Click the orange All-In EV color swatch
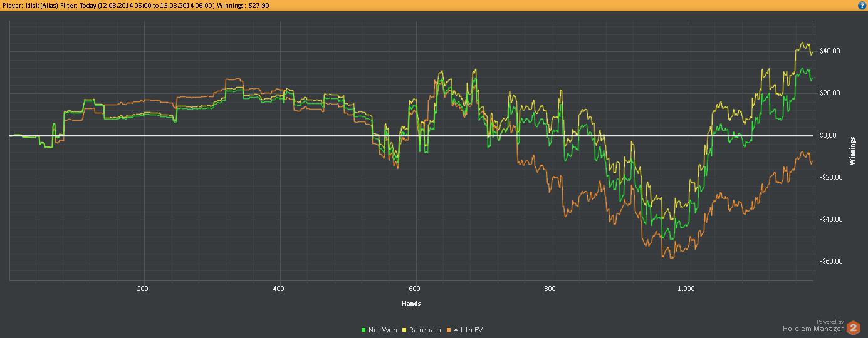The image size is (868, 338). click(x=449, y=330)
